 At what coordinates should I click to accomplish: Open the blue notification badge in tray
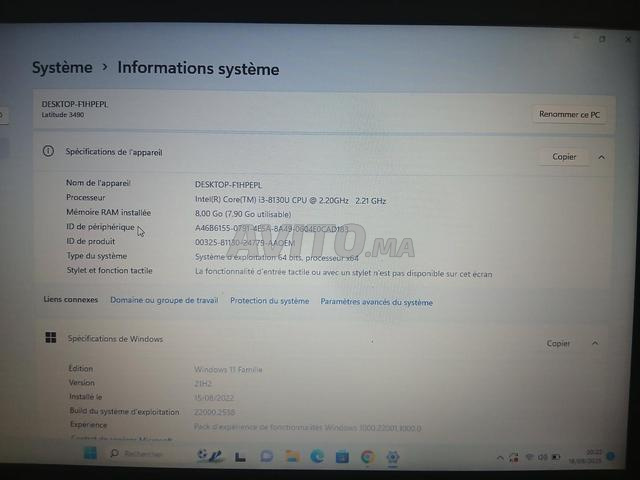pyautogui.click(x=611, y=456)
